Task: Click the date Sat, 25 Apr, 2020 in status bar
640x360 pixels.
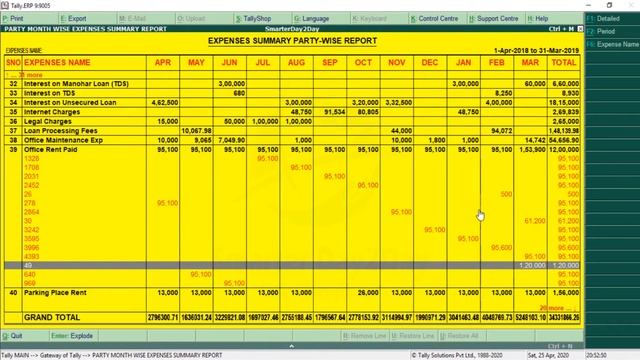Action: [x=548, y=356]
